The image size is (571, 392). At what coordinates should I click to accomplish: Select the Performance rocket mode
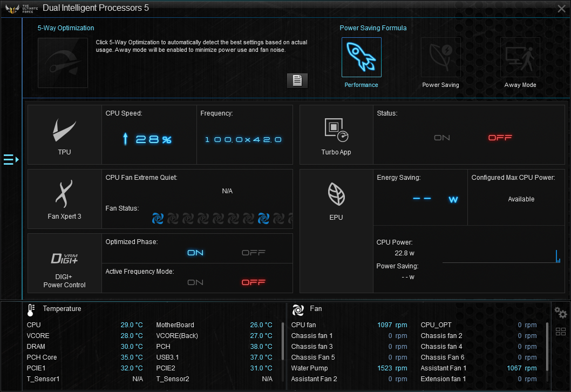pyautogui.click(x=361, y=57)
